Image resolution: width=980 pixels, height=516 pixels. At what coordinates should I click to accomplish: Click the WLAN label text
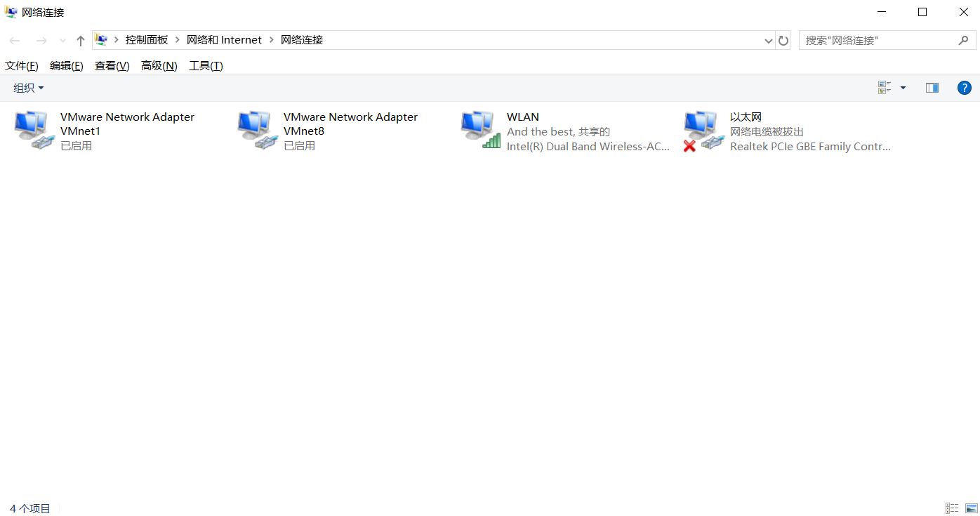click(x=523, y=117)
